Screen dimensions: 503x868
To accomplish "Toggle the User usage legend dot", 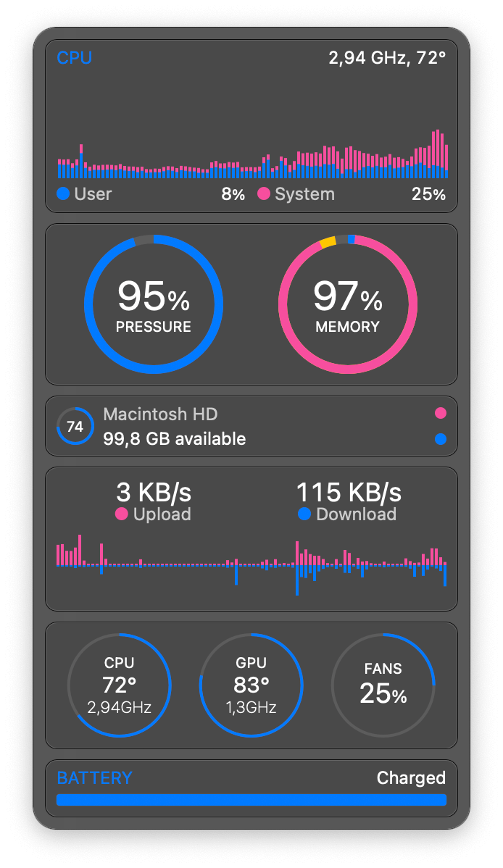I will point(62,194).
